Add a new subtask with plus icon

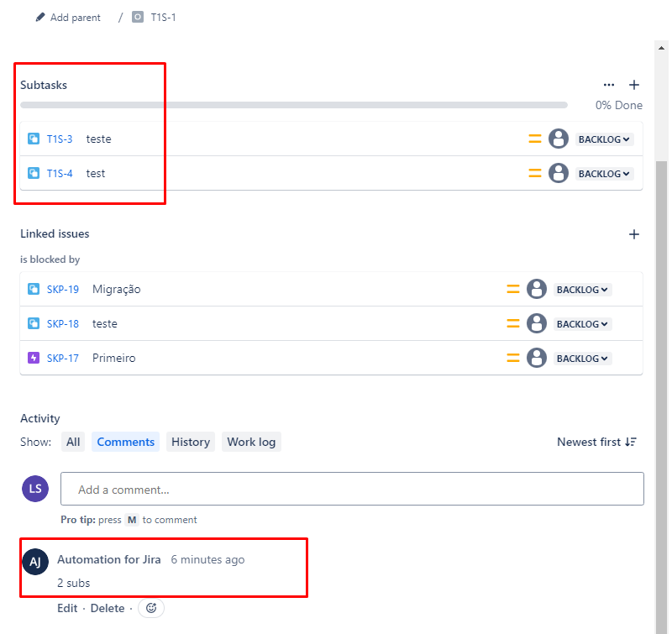(x=634, y=85)
